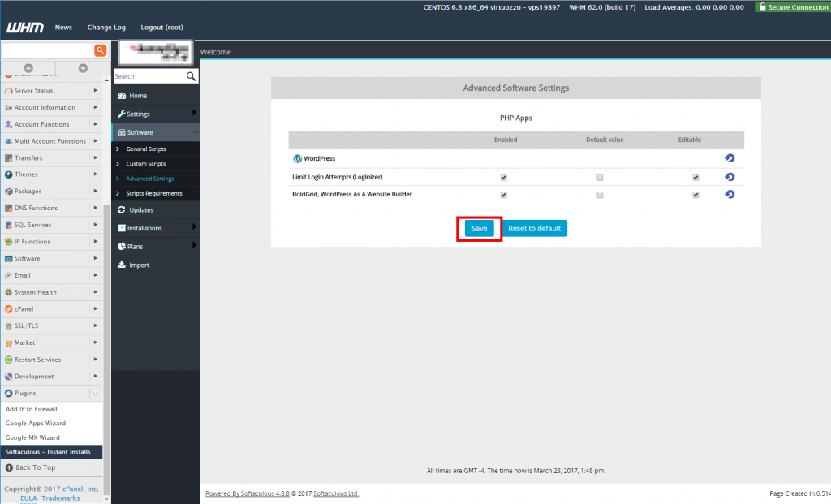This screenshot has height=504, width=831.
Task: Expand the Packages arrow in sidebar
Action: pos(96,191)
